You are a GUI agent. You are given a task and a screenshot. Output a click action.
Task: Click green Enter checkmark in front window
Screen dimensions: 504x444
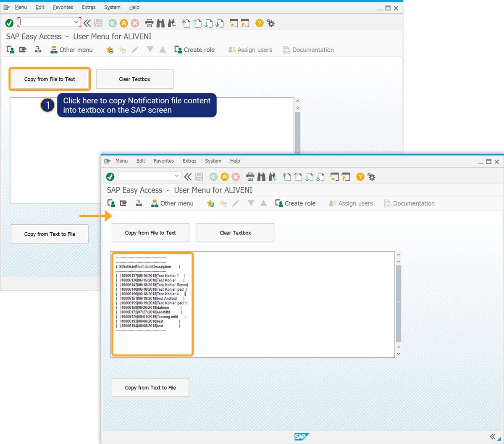[110, 177]
